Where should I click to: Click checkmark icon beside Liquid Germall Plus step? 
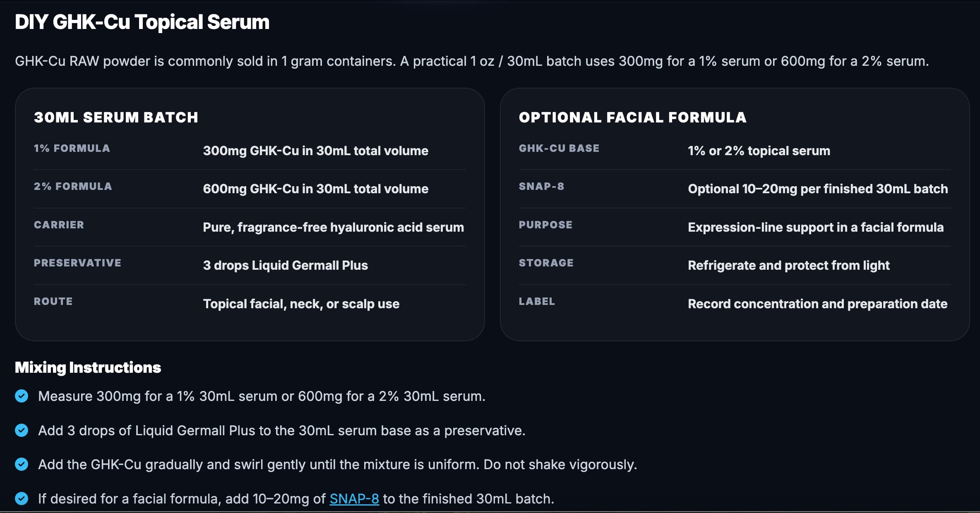[x=22, y=430]
